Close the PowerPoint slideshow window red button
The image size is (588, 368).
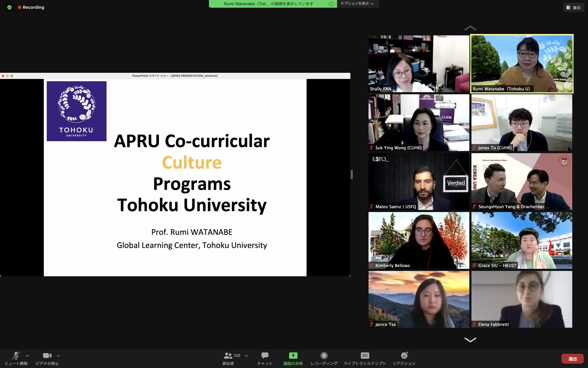pyautogui.click(x=3, y=76)
